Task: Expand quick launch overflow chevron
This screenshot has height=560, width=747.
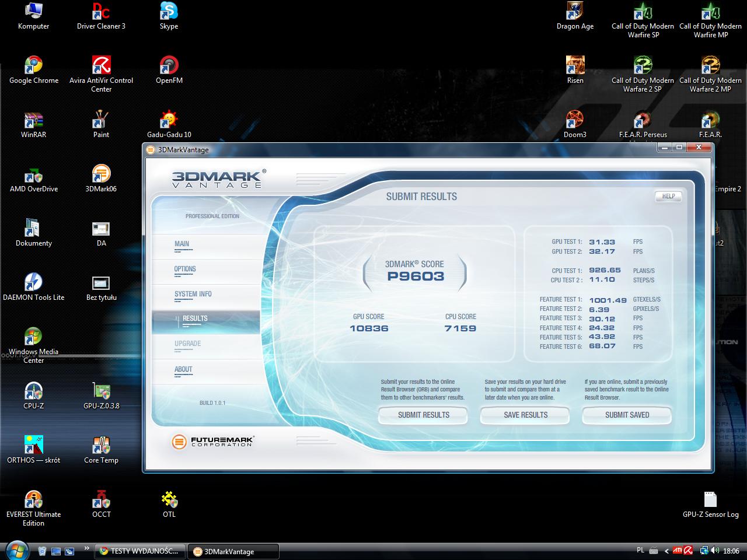Action: point(86,548)
